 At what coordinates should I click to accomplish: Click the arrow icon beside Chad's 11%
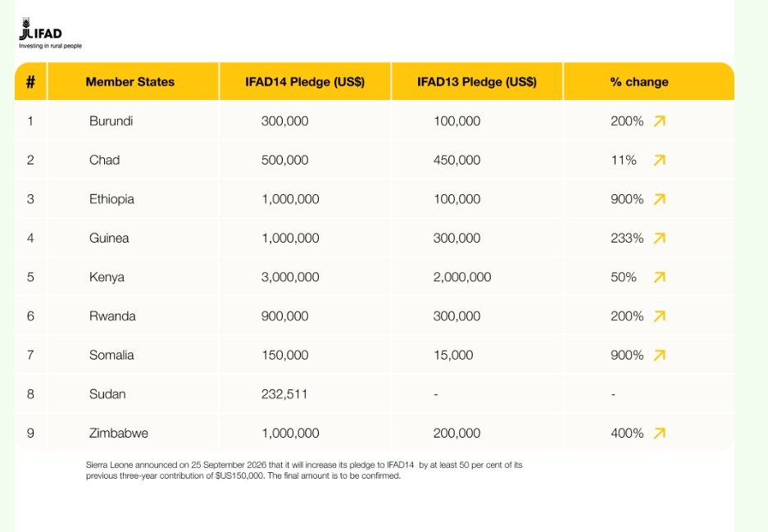click(x=659, y=160)
